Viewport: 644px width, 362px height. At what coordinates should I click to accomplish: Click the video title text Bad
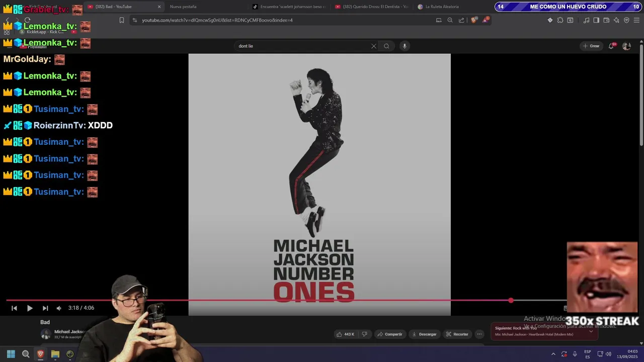tap(45, 322)
